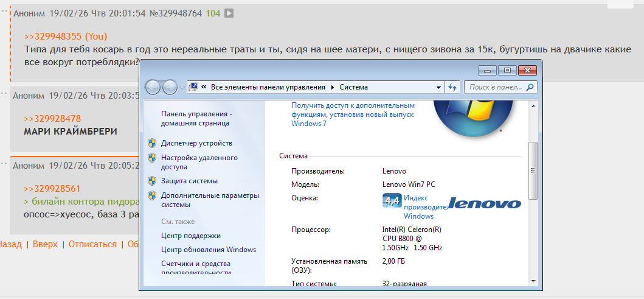Open recent pages dropdown next to Forward arrow
Screen dimensions: 644x299
[x=182, y=88]
